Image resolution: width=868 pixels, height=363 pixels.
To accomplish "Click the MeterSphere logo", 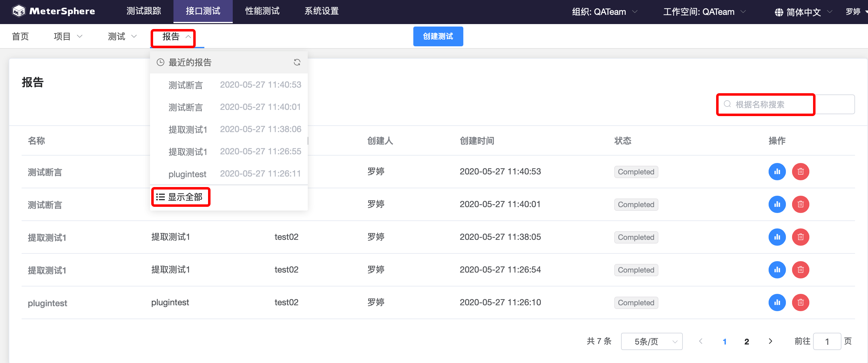I will coord(53,11).
